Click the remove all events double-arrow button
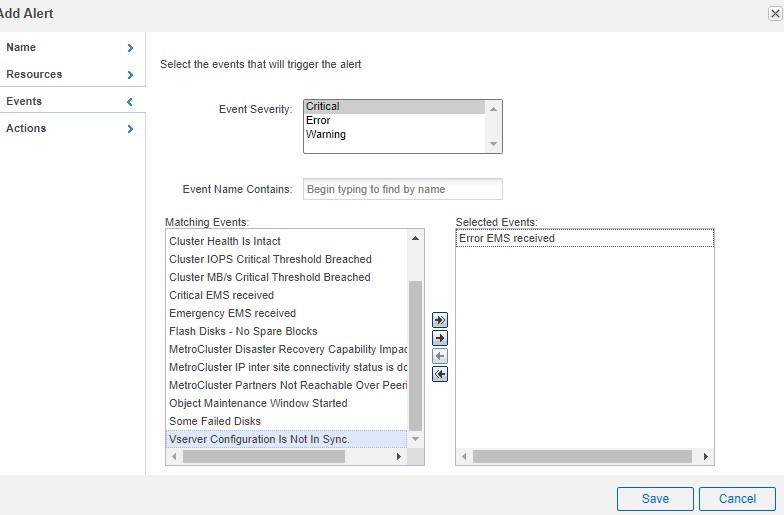The image size is (784, 515). pyautogui.click(x=439, y=374)
